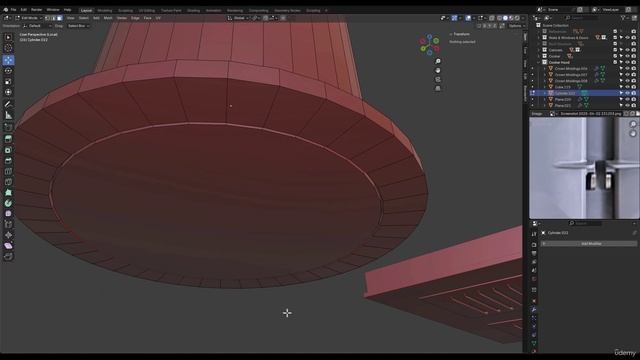
Task: Open the Physics properties tab icon
Action: tap(534, 327)
